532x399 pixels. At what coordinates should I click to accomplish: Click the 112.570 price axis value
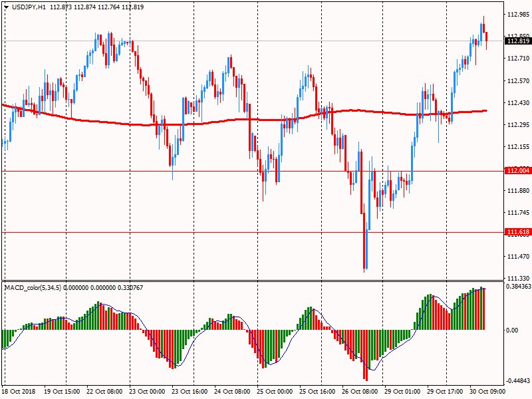click(518, 80)
